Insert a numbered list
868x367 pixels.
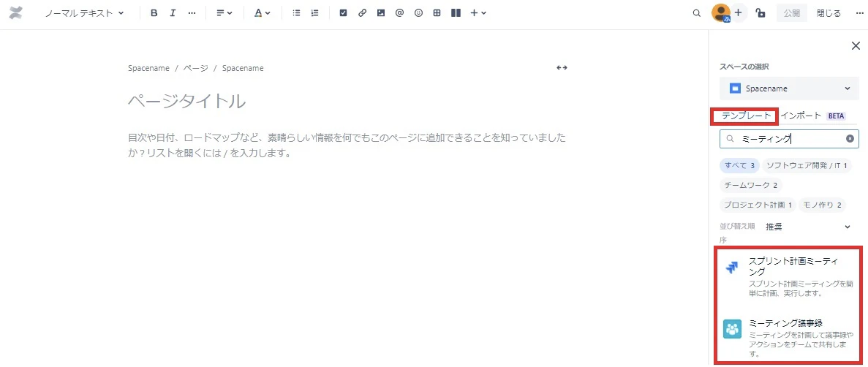pos(315,13)
